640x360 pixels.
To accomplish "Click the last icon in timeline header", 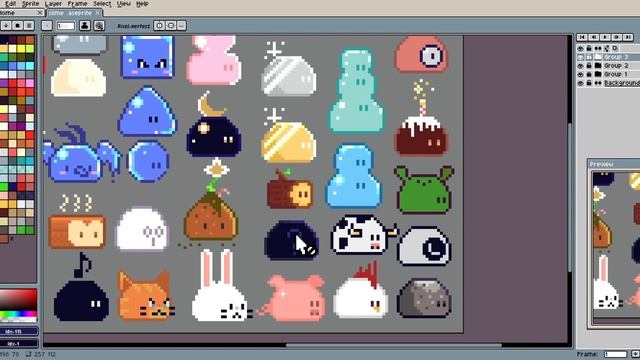I will point(615,49).
